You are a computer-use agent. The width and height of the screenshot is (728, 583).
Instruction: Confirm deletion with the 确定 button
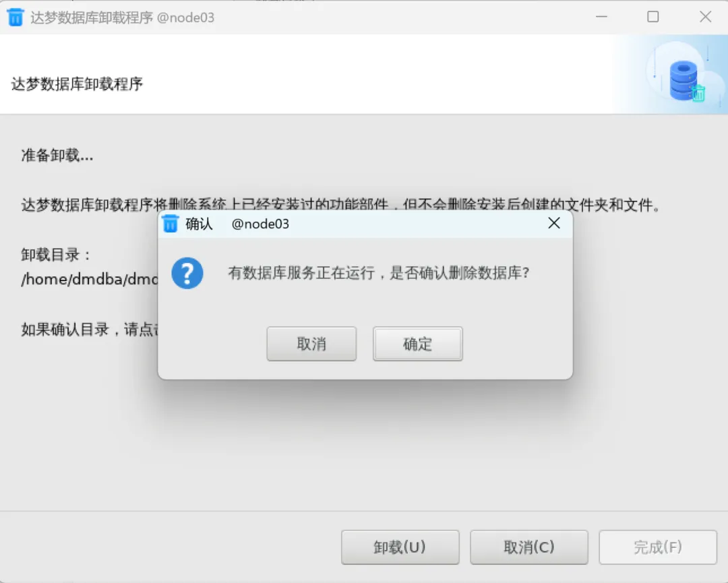pos(418,344)
